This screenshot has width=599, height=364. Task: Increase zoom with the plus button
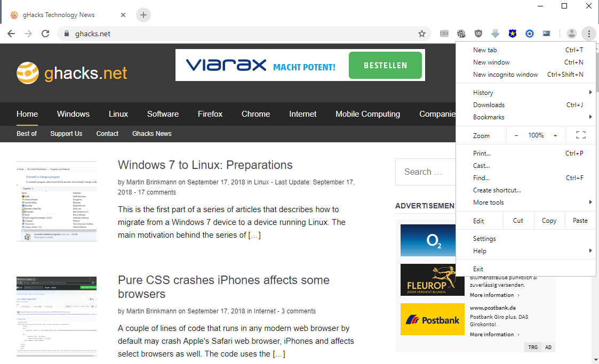(x=555, y=135)
